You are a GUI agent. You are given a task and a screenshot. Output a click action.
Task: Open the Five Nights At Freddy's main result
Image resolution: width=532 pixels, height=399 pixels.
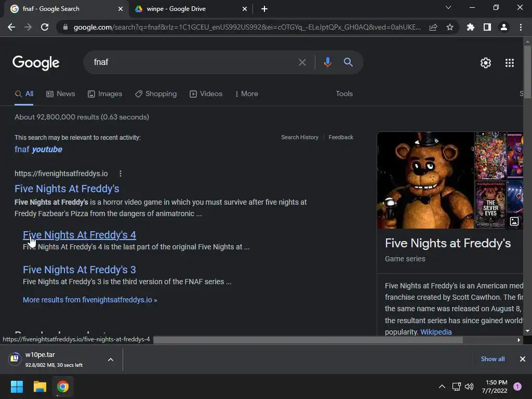pyautogui.click(x=67, y=189)
